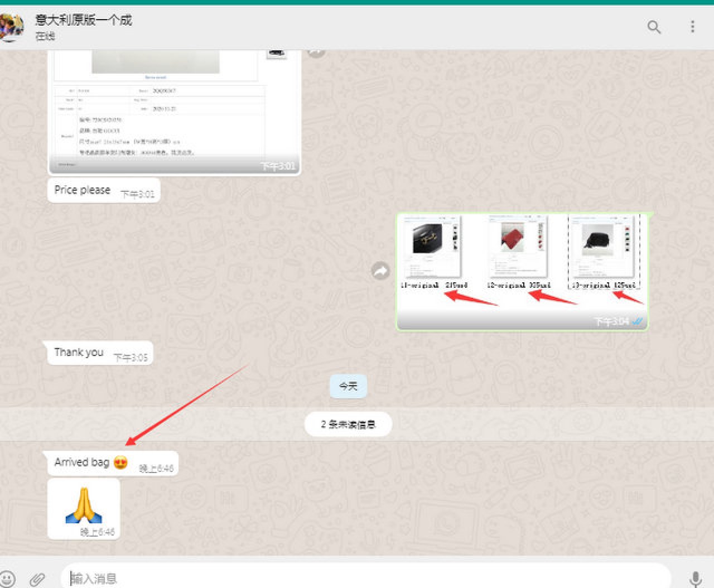Image resolution: width=714 pixels, height=588 pixels.
Task: Open the contact's profile picture
Action: (x=11, y=27)
